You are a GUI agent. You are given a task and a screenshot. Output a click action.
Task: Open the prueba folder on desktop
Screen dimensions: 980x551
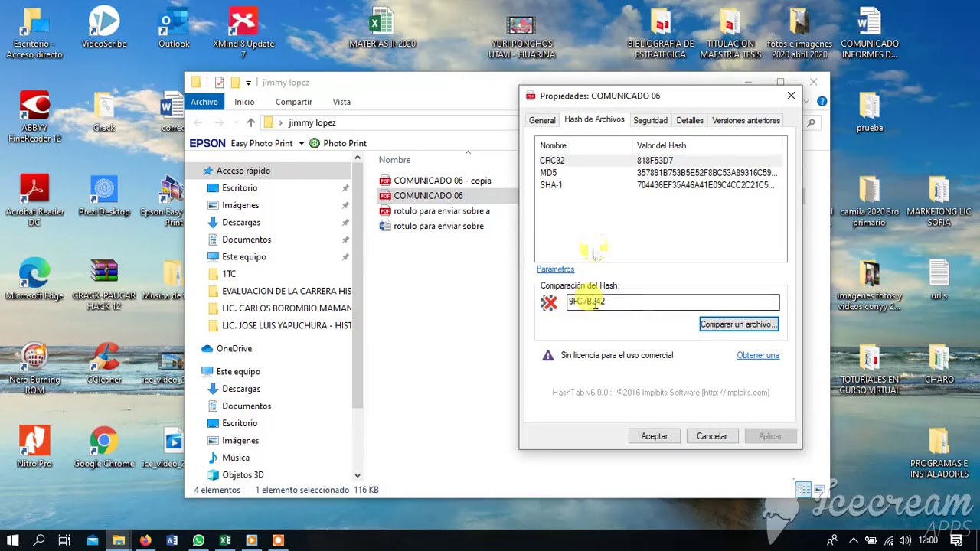click(x=870, y=112)
